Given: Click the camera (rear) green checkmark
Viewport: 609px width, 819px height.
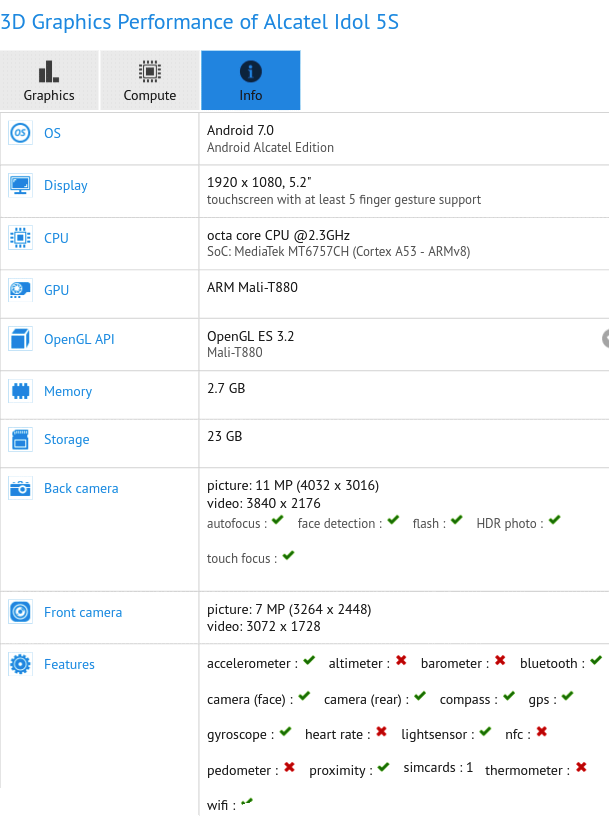Looking at the screenshot, I should (420, 696).
